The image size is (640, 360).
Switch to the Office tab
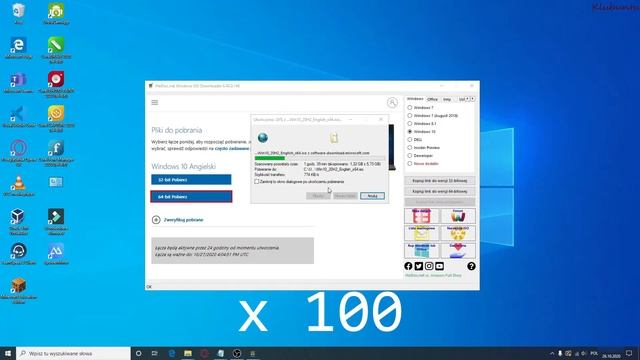coord(432,99)
